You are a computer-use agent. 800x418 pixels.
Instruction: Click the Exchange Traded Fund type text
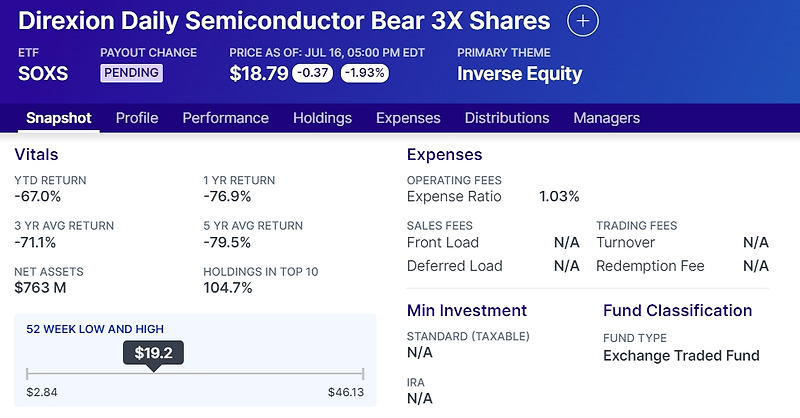681,356
